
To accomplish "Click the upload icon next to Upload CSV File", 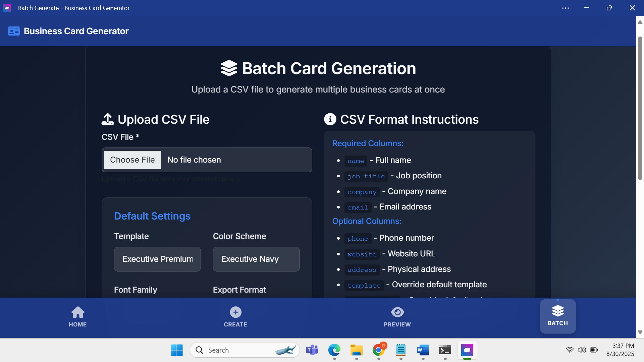I will (x=108, y=119).
